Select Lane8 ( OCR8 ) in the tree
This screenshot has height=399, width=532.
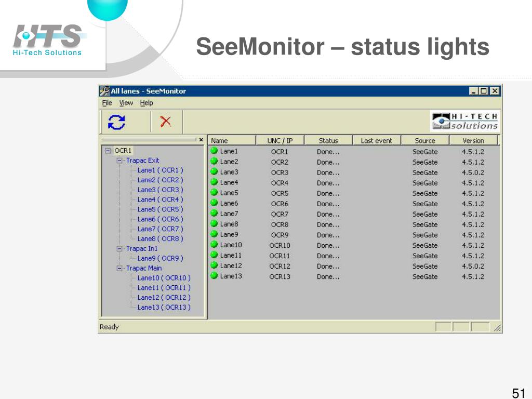(x=160, y=239)
